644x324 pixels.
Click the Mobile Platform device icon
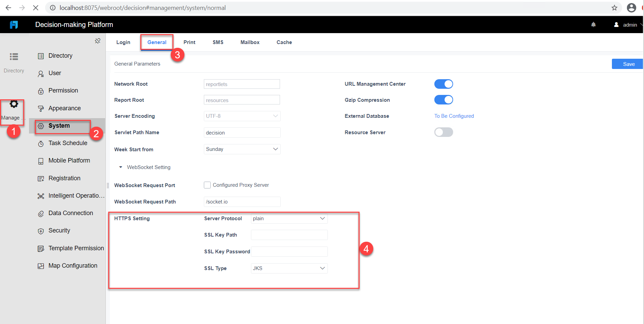coord(41,161)
